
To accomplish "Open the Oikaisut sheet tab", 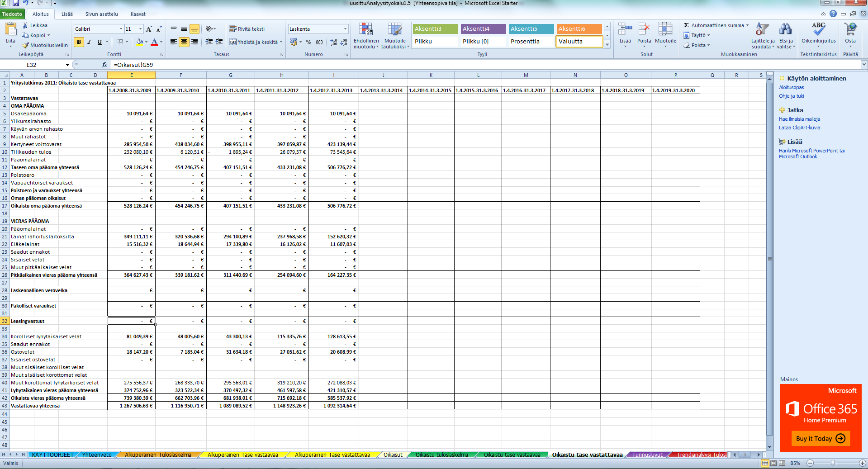I will click(x=393, y=455).
